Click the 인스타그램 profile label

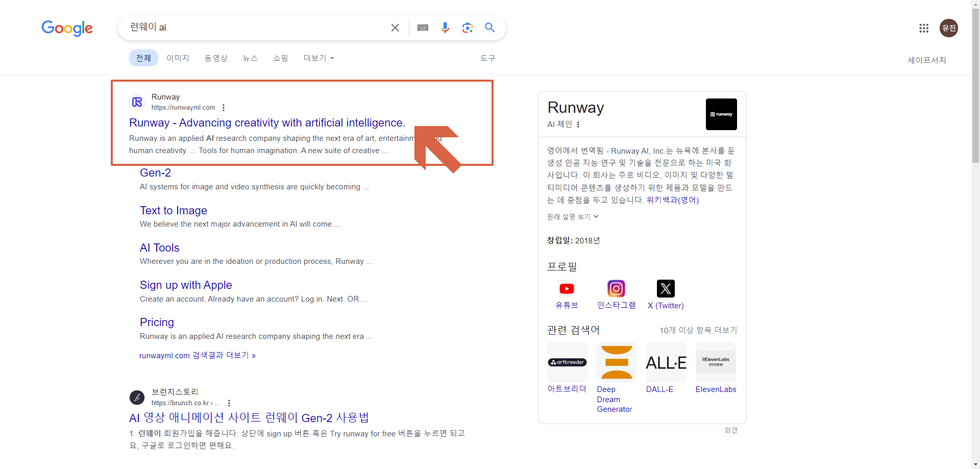point(616,305)
